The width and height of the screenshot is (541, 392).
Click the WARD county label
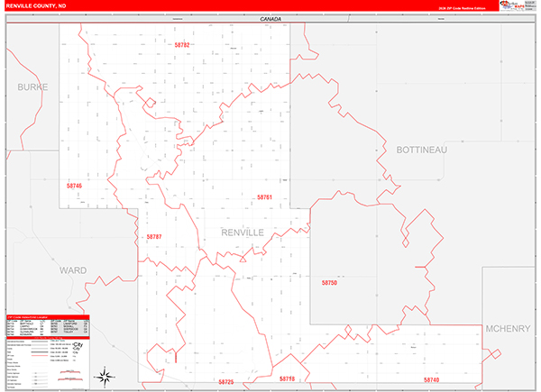(73, 270)
